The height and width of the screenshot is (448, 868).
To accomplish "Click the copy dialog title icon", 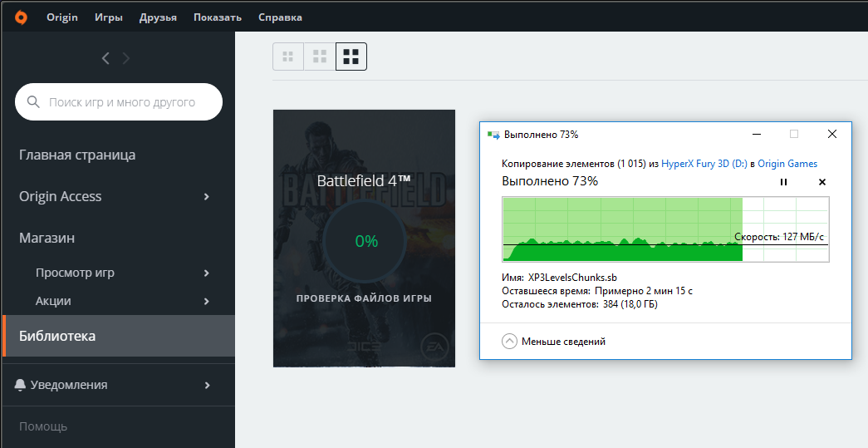I will click(x=493, y=135).
